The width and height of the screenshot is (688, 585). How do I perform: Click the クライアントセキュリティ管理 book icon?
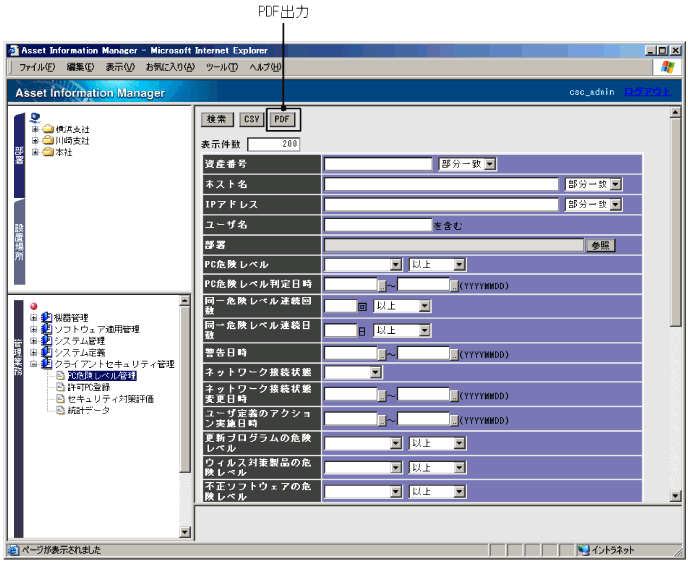pos(47,364)
